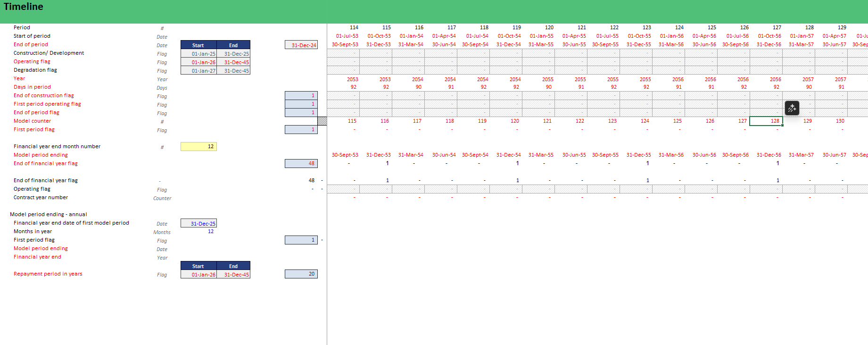868x345 pixels.
Task: Click the 'Contract year number' row label
Action: 41,198
